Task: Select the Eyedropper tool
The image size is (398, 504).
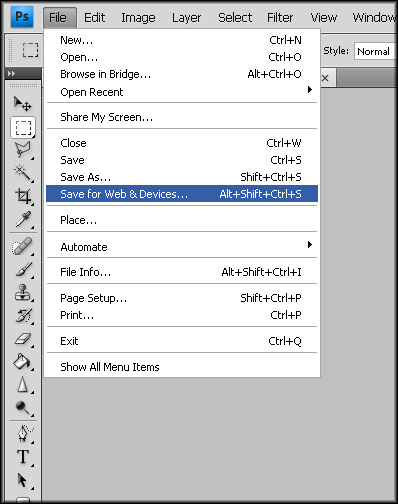Action: click(23, 219)
